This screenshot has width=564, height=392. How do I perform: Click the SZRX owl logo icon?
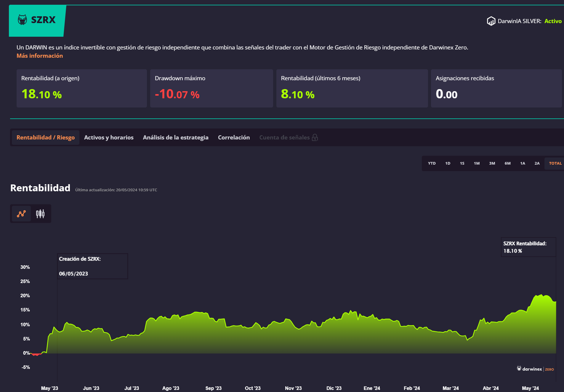[23, 20]
